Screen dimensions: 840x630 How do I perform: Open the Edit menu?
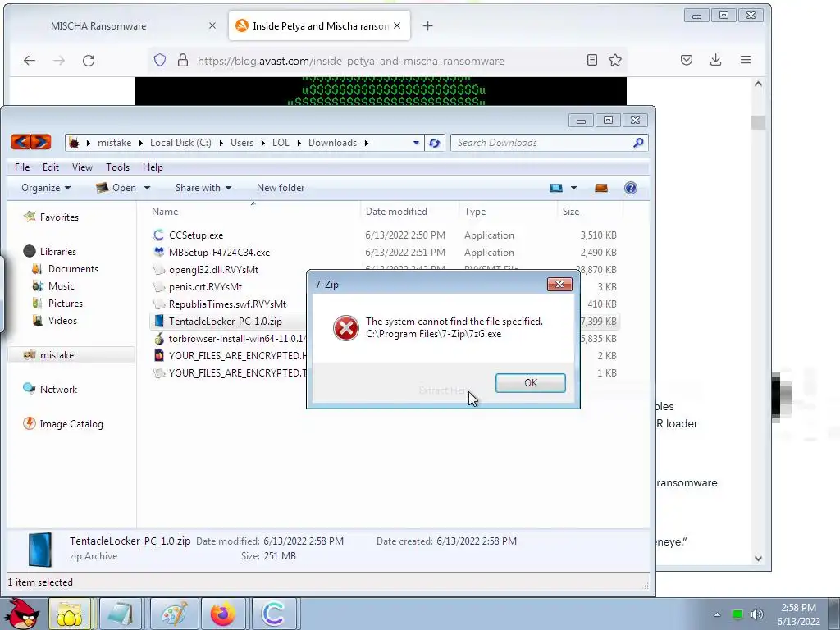pos(50,167)
